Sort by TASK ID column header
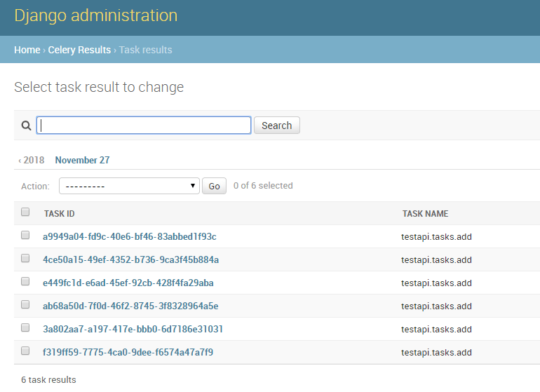 tap(59, 214)
